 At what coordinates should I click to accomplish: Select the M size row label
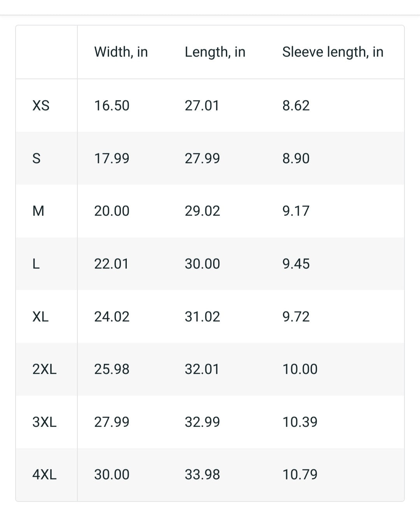point(38,211)
